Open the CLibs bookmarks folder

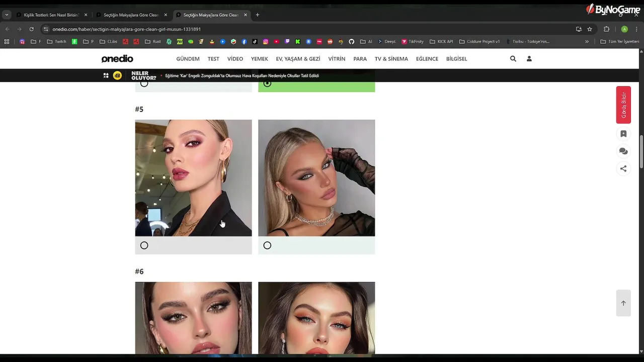108,42
